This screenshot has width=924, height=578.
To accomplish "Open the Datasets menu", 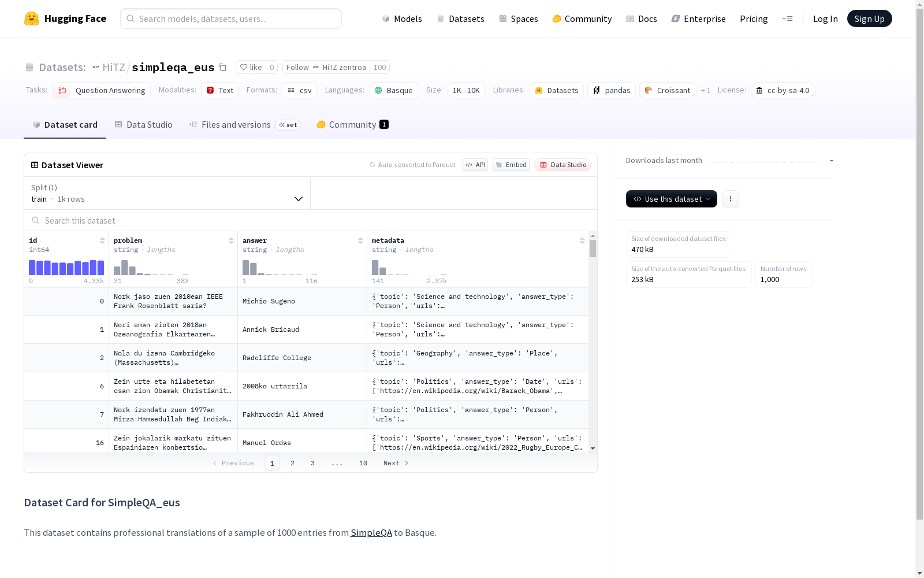I will point(460,18).
